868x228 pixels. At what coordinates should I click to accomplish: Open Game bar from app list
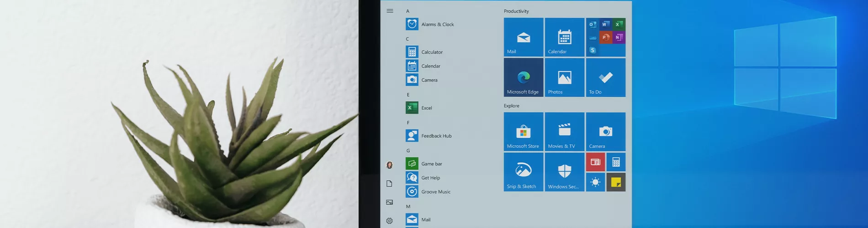(x=424, y=163)
